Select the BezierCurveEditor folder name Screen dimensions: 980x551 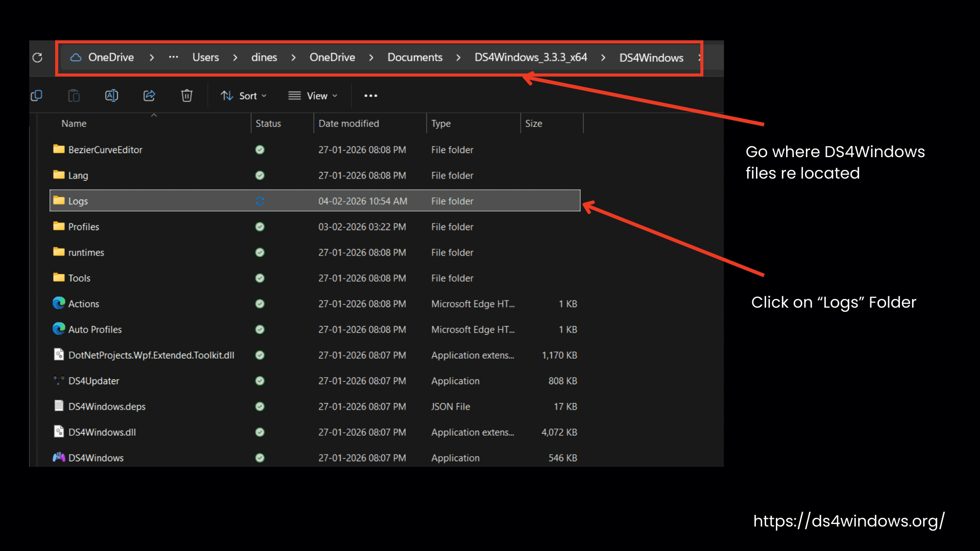click(105, 150)
